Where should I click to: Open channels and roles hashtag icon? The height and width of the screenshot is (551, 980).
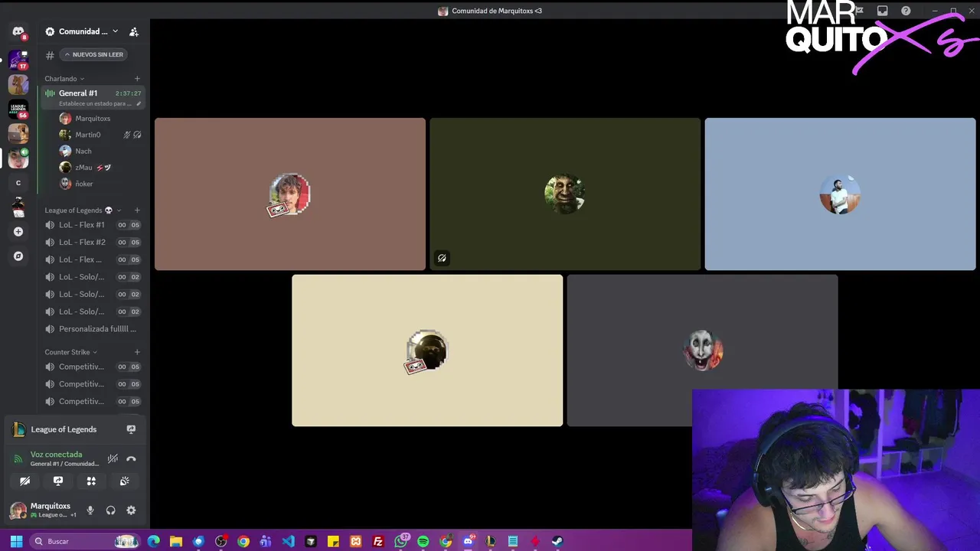pyautogui.click(x=50, y=55)
